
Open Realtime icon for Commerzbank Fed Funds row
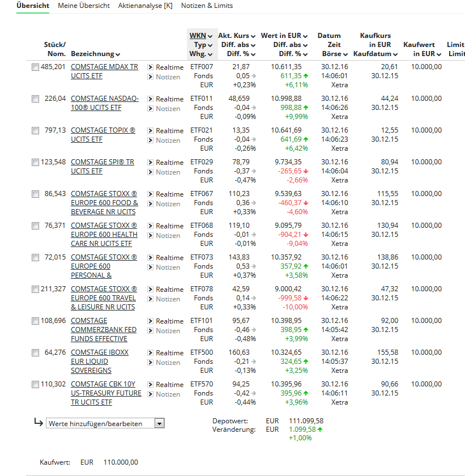click(x=150, y=321)
